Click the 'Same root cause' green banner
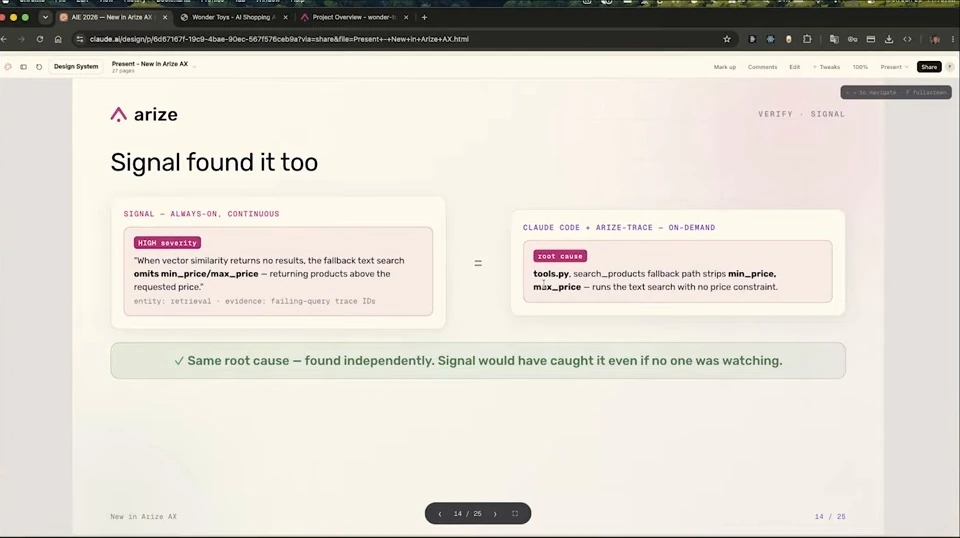This screenshot has height=538, width=960. [478, 361]
